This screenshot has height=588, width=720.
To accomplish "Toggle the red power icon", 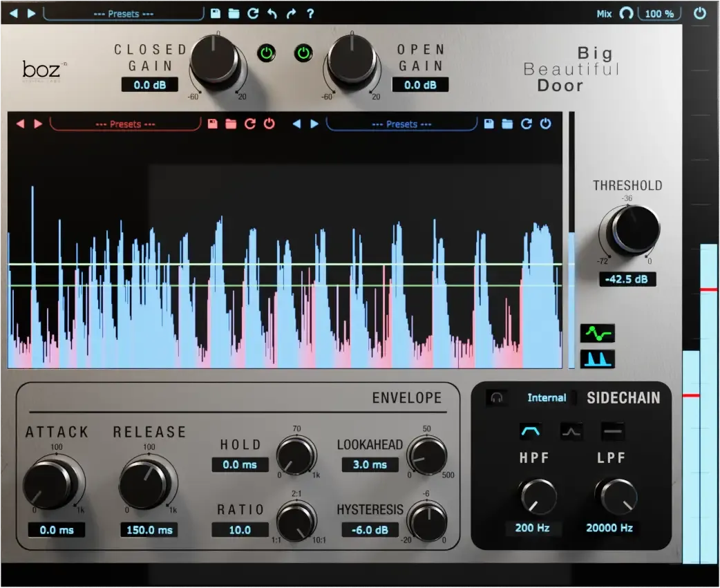I will click(x=269, y=124).
